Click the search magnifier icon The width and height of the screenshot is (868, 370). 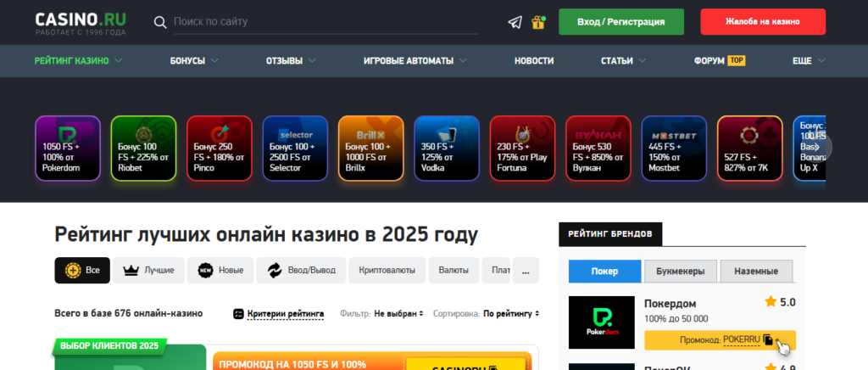pyautogui.click(x=160, y=22)
